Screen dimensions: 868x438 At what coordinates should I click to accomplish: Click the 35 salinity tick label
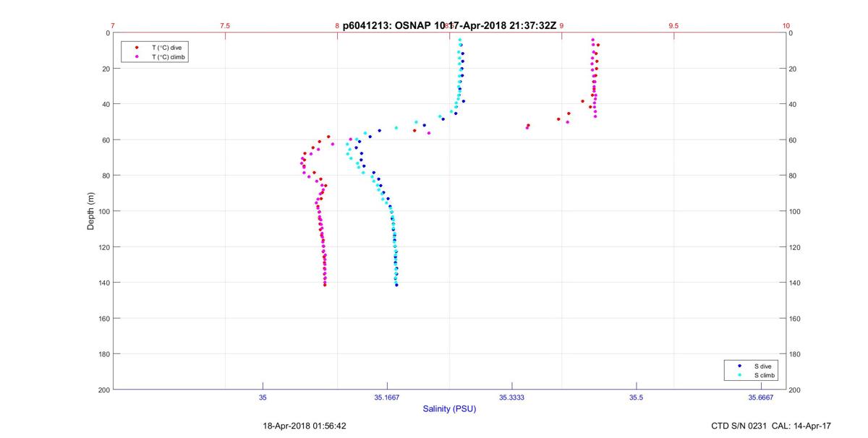(263, 398)
